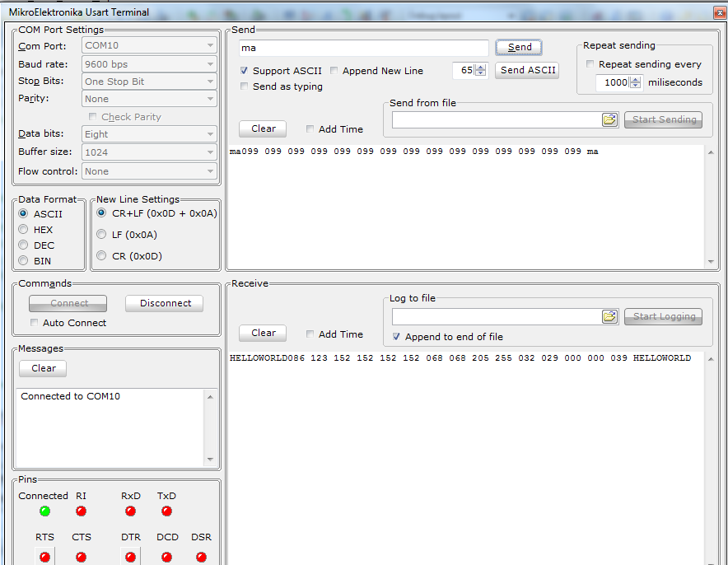Browse for a log file location
The image size is (728, 565).
609,316
